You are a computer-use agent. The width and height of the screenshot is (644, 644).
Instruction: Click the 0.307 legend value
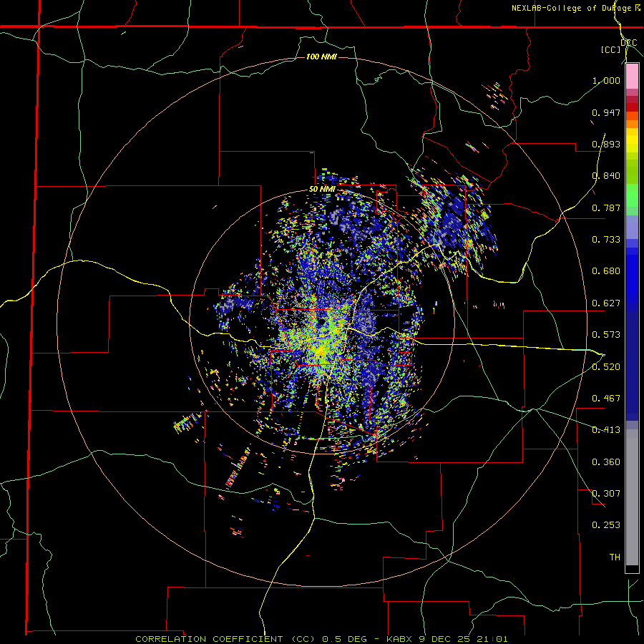point(606,494)
